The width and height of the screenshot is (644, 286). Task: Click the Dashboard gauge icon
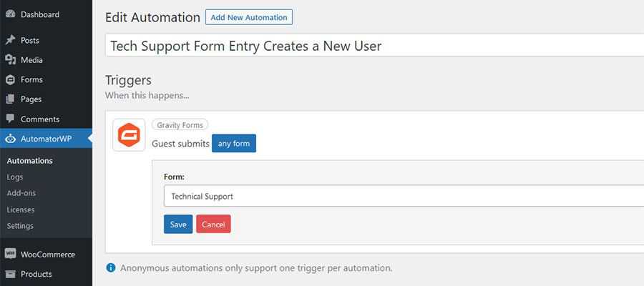(x=10, y=14)
